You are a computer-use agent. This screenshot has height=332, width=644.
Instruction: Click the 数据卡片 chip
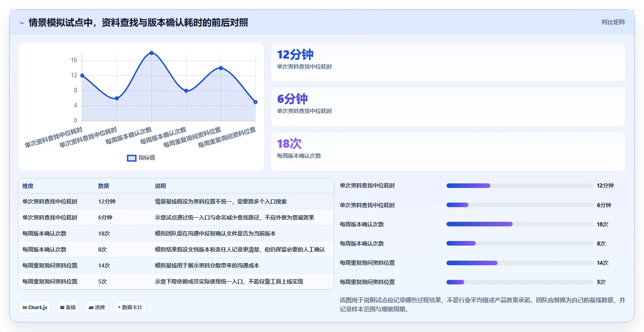(130, 307)
